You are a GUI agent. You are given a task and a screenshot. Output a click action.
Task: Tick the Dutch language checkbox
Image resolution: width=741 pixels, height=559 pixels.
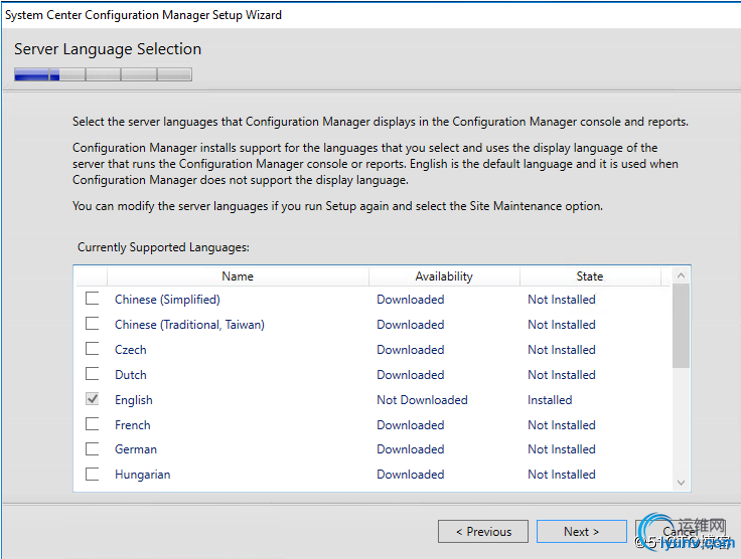(92, 374)
